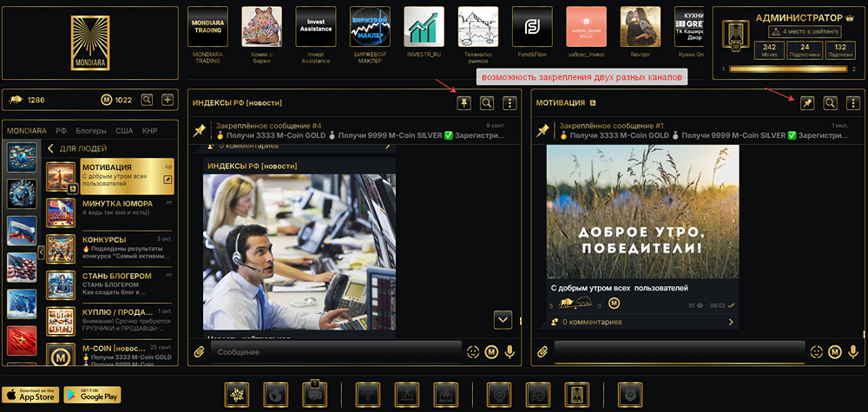Open the МОТИВАЦИЯ channel in list
This screenshot has width=868, height=412.
pos(110,176)
